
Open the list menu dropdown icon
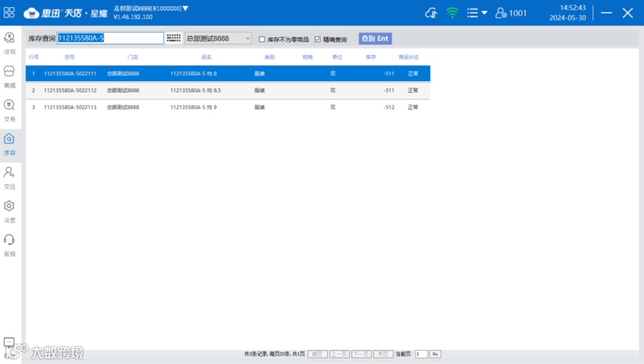tap(477, 13)
